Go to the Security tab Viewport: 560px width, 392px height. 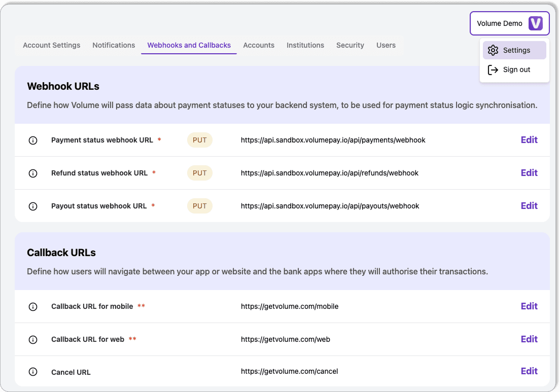tap(350, 45)
